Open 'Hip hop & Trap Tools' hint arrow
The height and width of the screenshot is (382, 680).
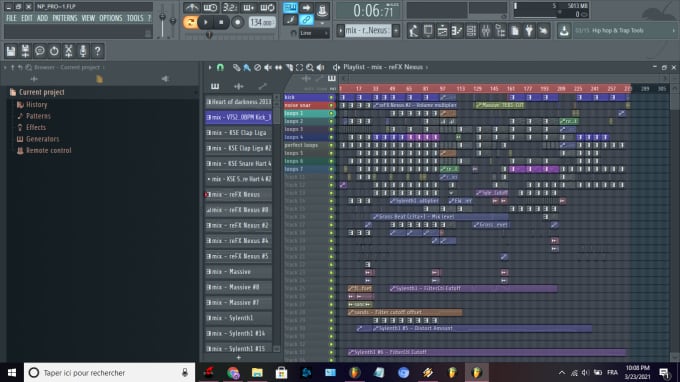673,31
